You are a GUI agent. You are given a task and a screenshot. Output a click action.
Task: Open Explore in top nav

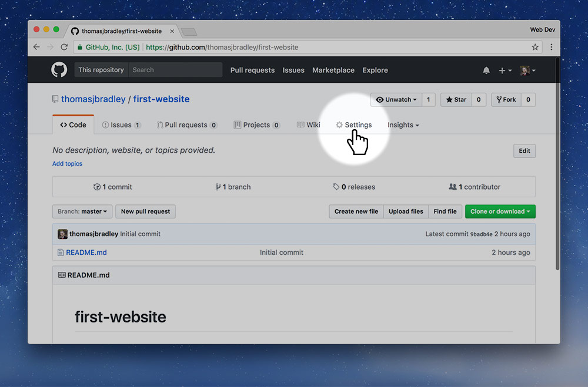(375, 70)
